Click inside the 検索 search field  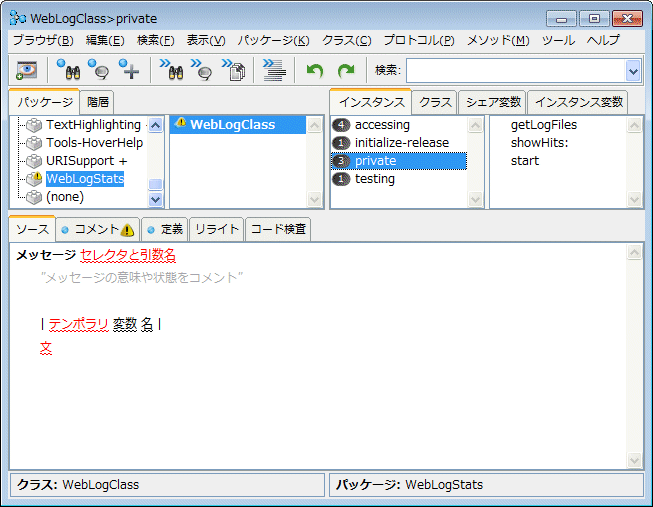click(x=514, y=70)
